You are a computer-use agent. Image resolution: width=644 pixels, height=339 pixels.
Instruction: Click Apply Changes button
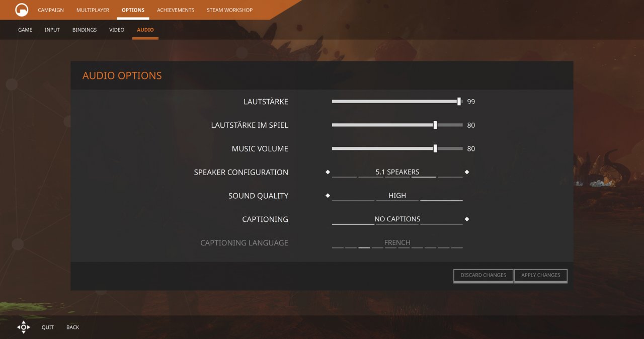point(541,275)
